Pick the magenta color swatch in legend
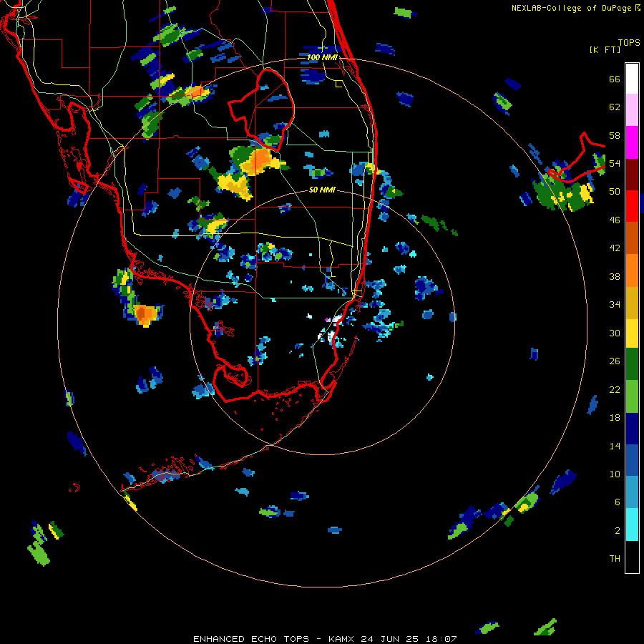644x644 pixels. pos(632,142)
